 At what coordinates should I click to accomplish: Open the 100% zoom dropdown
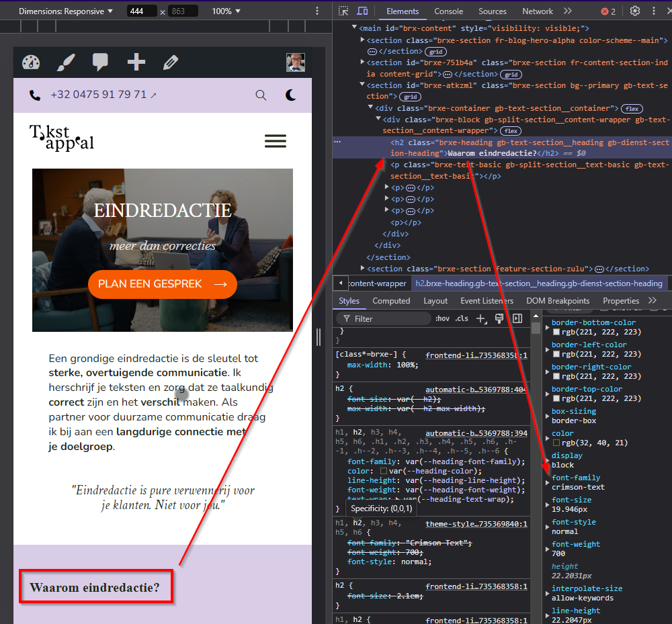[x=226, y=11]
